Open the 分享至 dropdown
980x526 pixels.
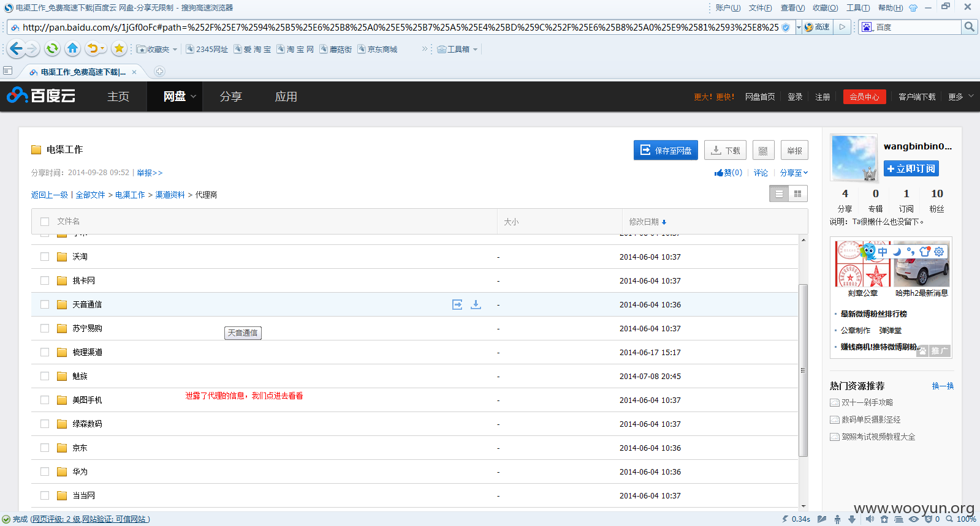click(794, 173)
